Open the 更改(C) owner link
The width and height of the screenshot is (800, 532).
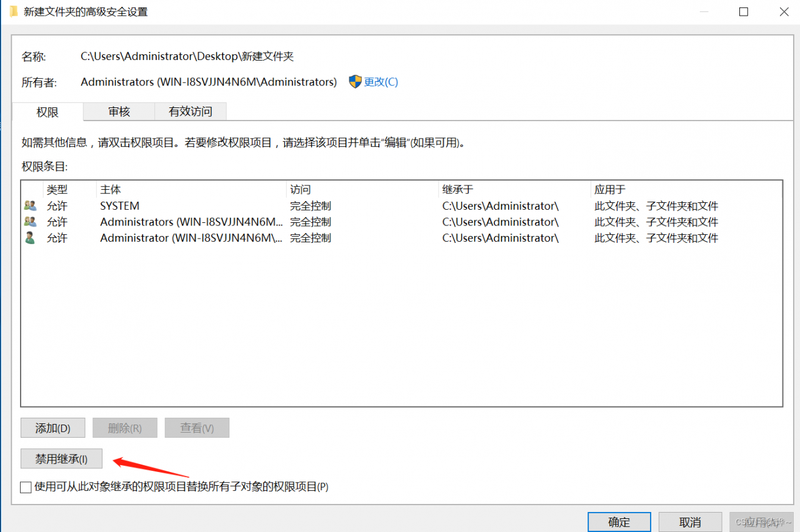380,82
